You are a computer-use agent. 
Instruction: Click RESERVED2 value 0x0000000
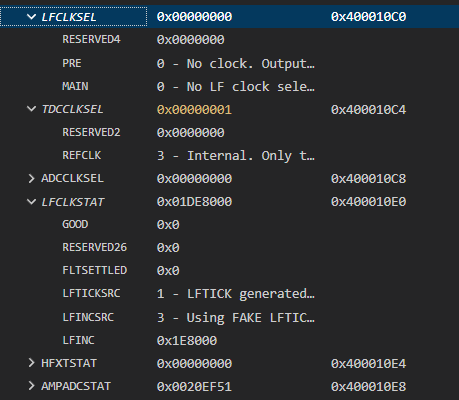click(191, 133)
